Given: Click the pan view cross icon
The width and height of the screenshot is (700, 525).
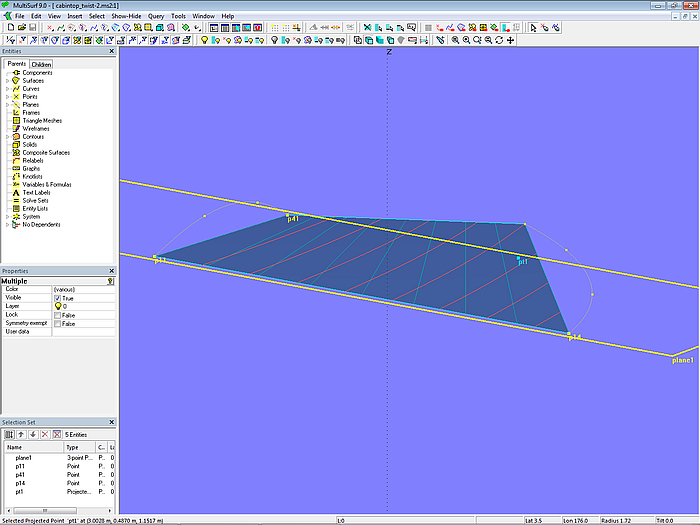Looking at the screenshot, I should [x=511, y=41].
